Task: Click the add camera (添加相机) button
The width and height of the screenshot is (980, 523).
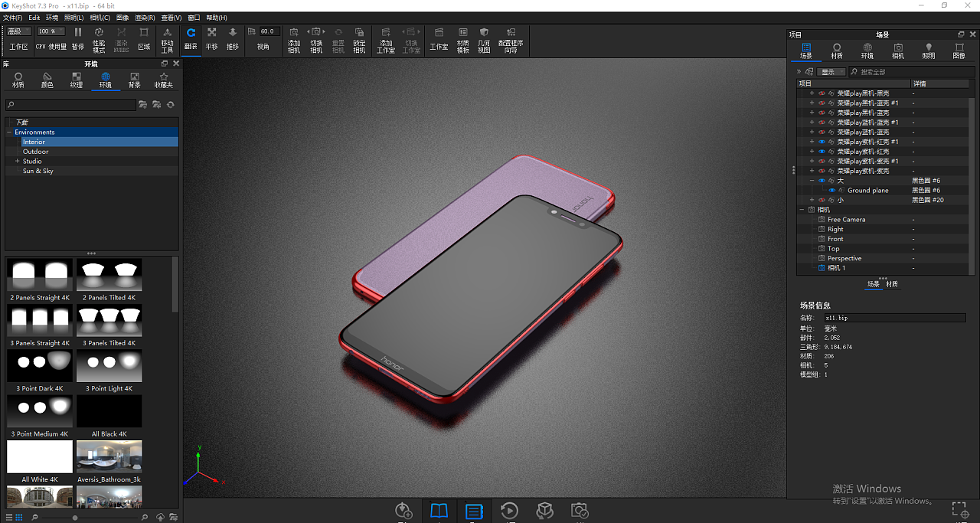Action: [x=294, y=39]
